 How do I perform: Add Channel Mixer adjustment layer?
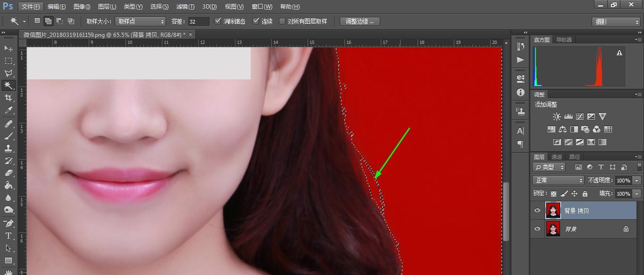tap(597, 129)
